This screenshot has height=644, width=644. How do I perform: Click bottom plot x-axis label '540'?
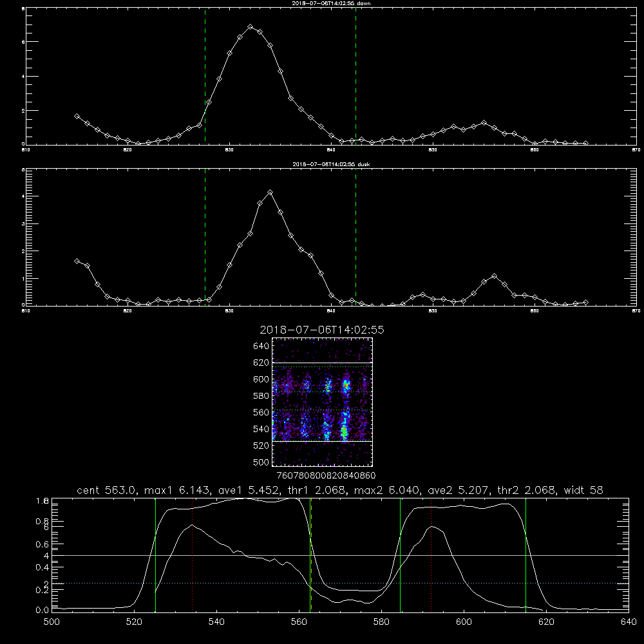(x=216, y=622)
